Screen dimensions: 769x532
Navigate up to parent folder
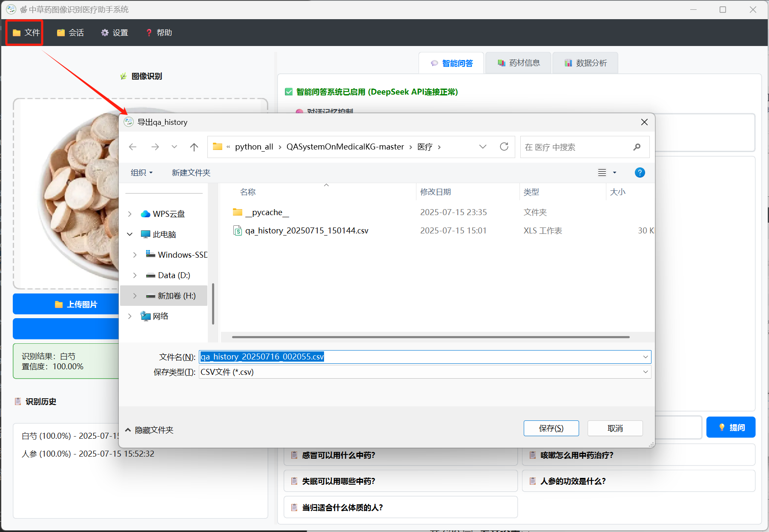(x=194, y=147)
